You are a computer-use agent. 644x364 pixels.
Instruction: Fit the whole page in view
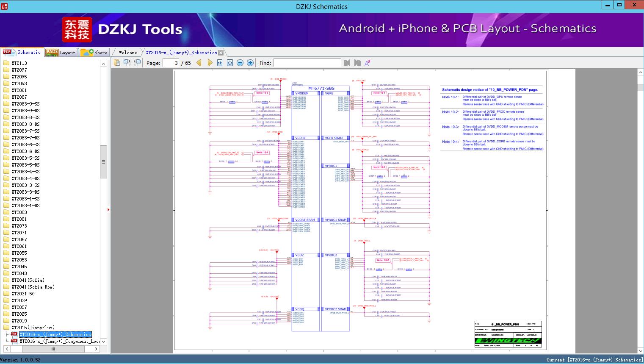(x=230, y=63)
